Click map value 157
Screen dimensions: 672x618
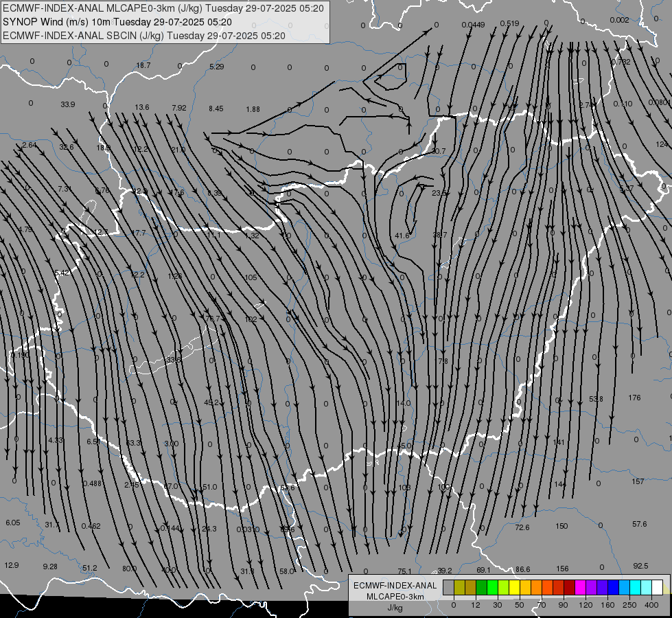638,481
